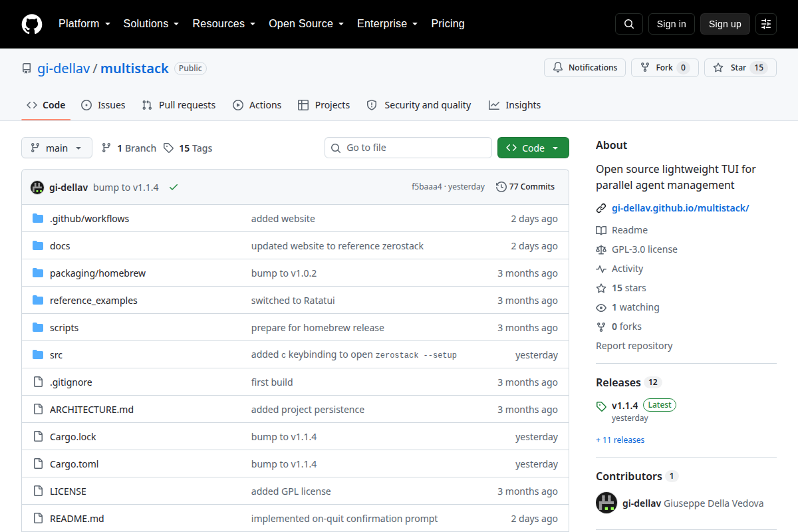Open the main branch dropdown
The width and height of the screenshot is (798, 532).
point(57,148)
